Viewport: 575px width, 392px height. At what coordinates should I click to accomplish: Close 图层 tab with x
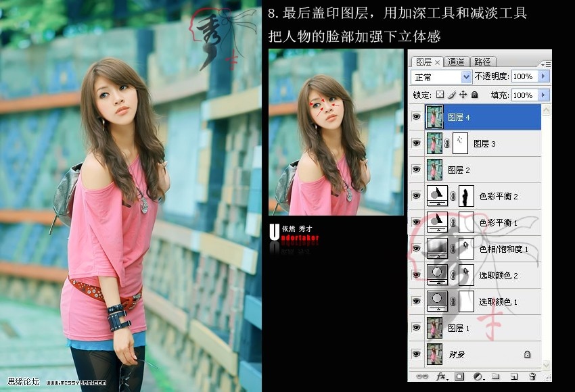(437, 63)
